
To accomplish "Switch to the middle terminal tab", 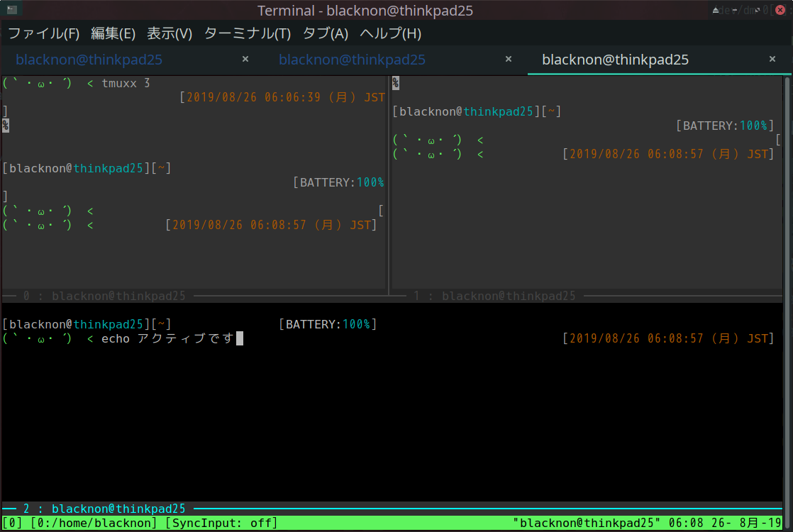I will (x=352, y=60).
